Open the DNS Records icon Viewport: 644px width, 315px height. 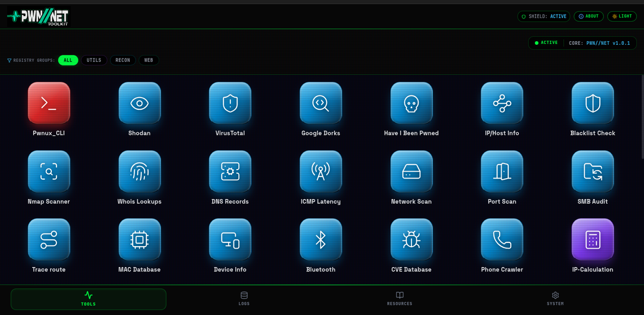click(x=230, y=172)
